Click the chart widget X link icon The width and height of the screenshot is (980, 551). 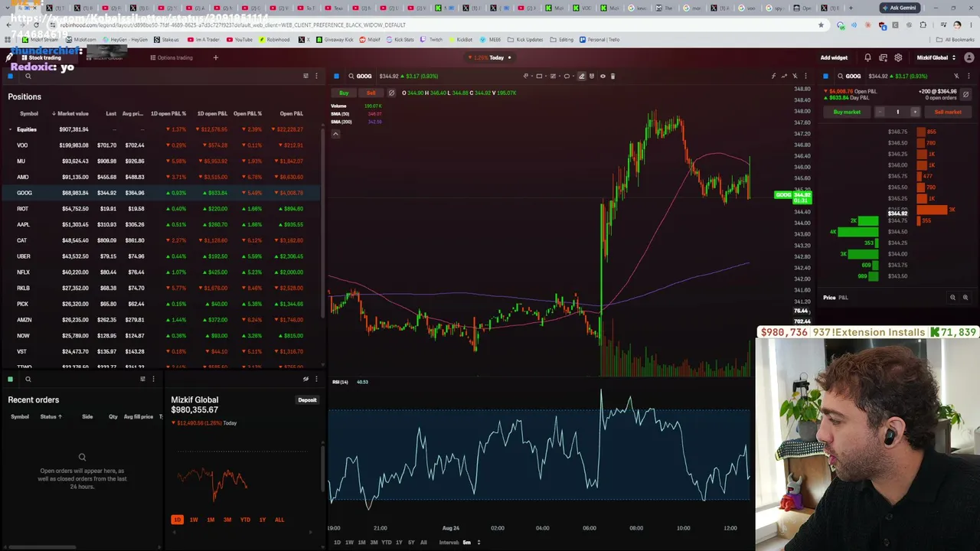(795, 76)
